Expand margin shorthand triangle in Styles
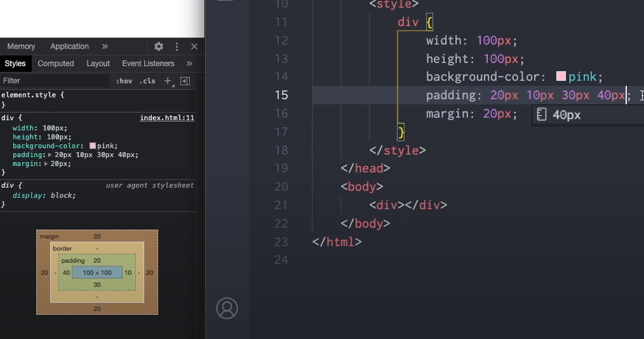Screen dimensions: 644x339 pos(46,163)
